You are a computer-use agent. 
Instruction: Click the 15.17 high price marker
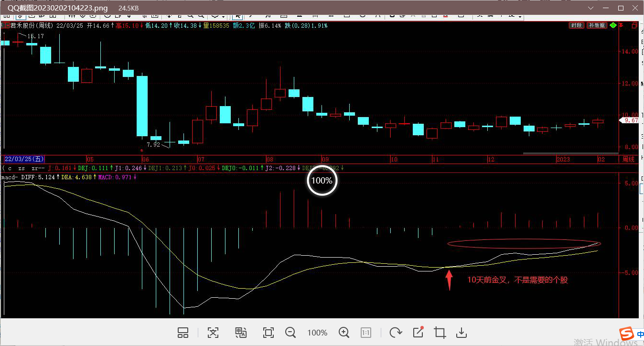coord(35,36)
